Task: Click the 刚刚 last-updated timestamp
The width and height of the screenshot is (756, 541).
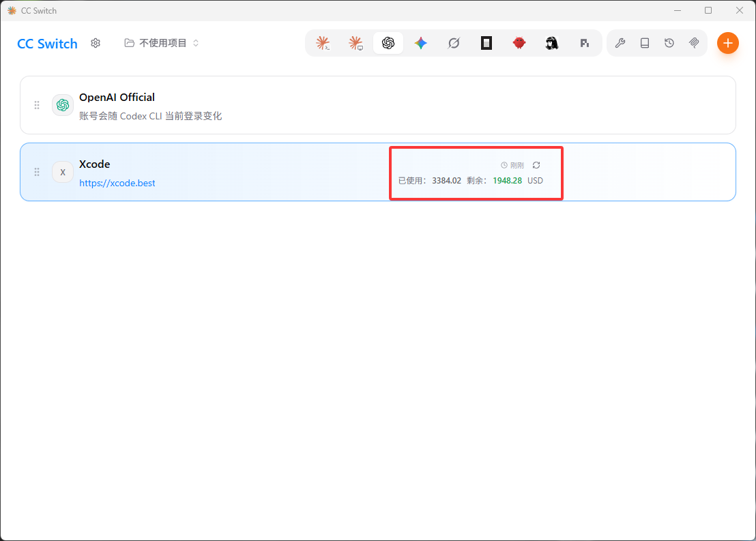Action: [512, 165]
